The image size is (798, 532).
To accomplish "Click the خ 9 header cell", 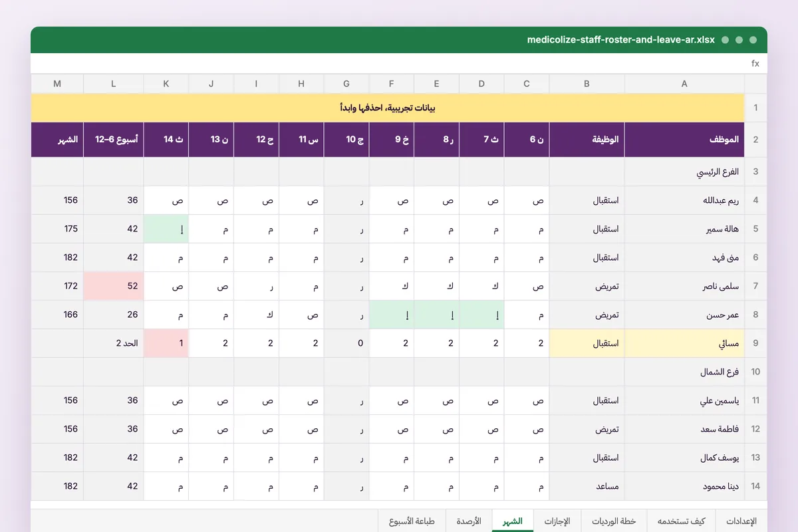I will tap(392, 140).
